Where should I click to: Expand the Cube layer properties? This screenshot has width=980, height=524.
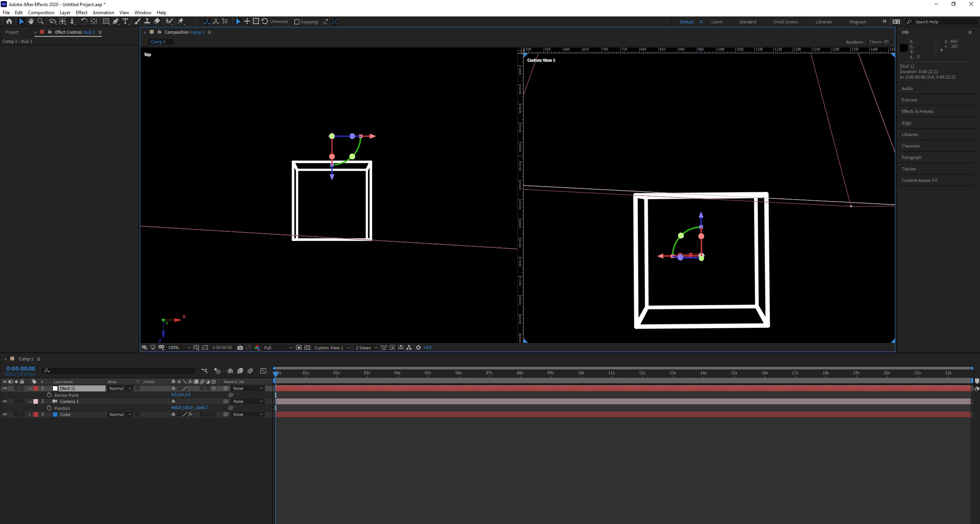tap(30, 414)
